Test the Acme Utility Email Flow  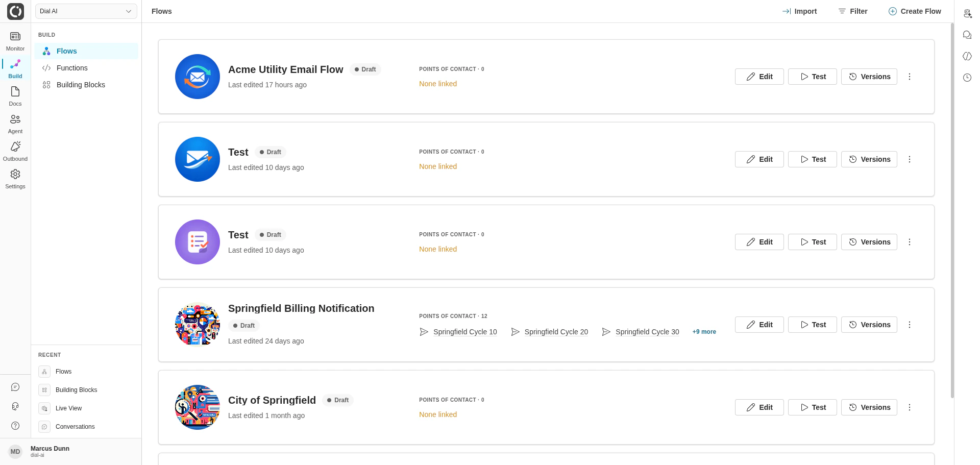coord(813,77)
